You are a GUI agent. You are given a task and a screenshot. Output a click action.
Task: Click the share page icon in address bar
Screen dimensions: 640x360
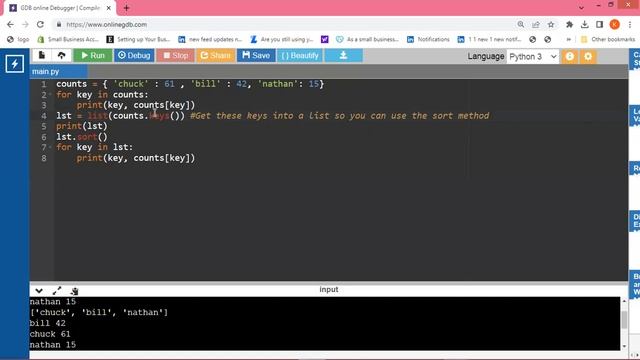(536, 24)
